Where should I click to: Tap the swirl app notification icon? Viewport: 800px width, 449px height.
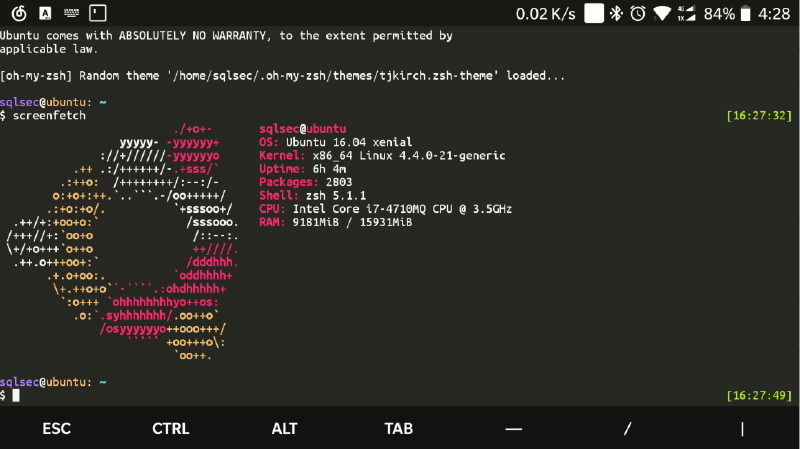tap(19, 14)
